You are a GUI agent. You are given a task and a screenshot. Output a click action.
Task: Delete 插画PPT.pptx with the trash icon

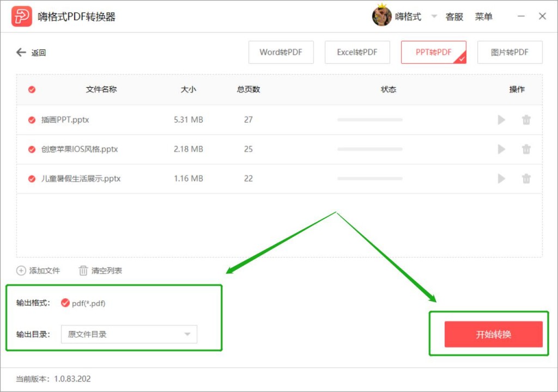pyautogui.click(x=526, y=120)
